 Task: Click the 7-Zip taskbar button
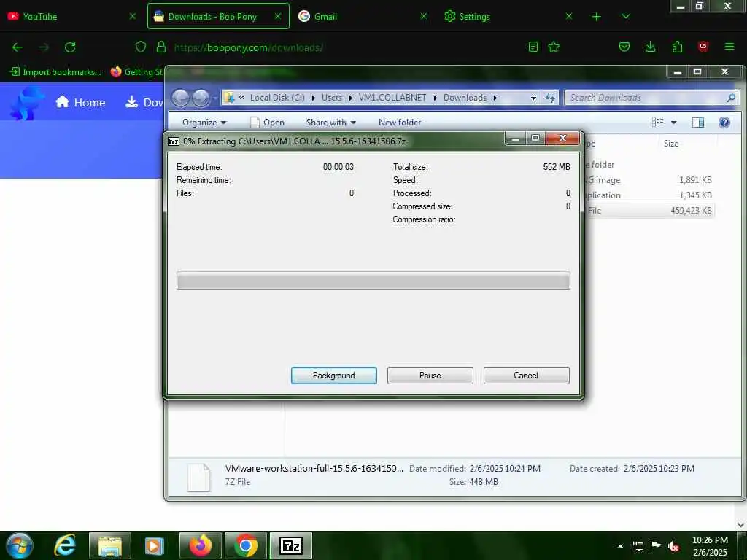tap(290, 545)
